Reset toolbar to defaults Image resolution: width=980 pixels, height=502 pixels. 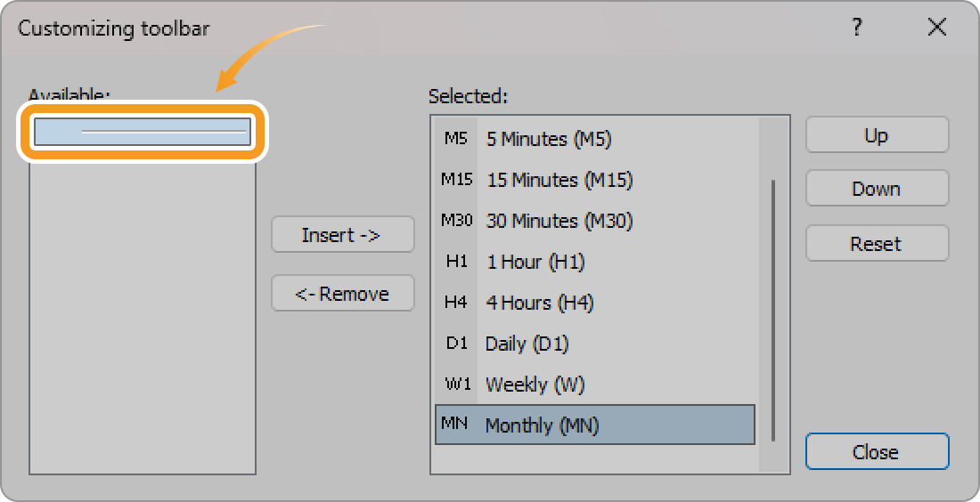click(877, 243)
